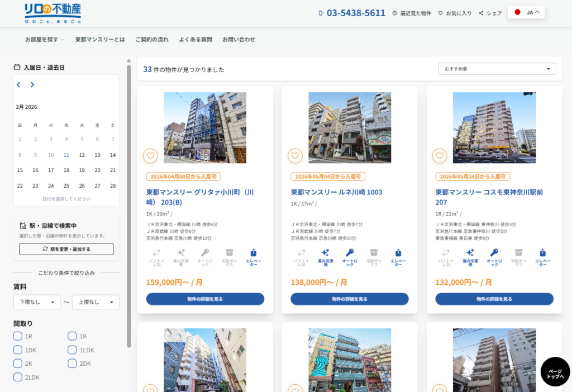The height and width of the screenshot is (392, 572).
Task: Click the リロの不動産 logo
Action: 53,13
